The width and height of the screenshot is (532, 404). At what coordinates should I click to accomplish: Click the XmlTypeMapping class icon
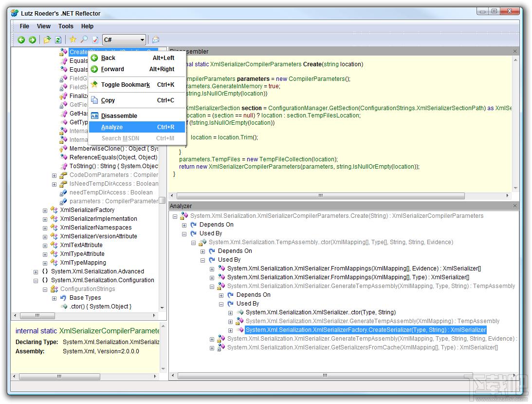point(54,263)
